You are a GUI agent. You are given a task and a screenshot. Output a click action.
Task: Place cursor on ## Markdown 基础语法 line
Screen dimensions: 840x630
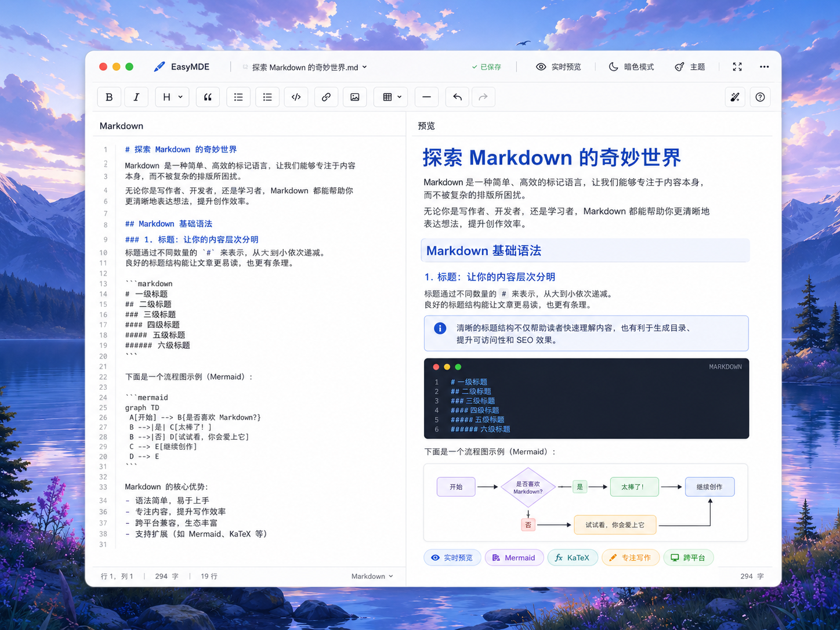pyautogui.click(x=169, y=223)
